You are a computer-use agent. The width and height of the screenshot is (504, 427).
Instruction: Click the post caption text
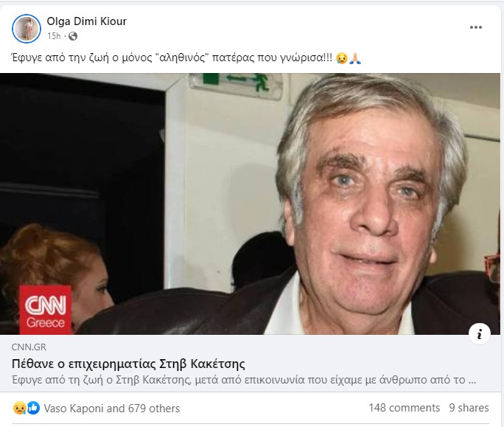[172, 58]
